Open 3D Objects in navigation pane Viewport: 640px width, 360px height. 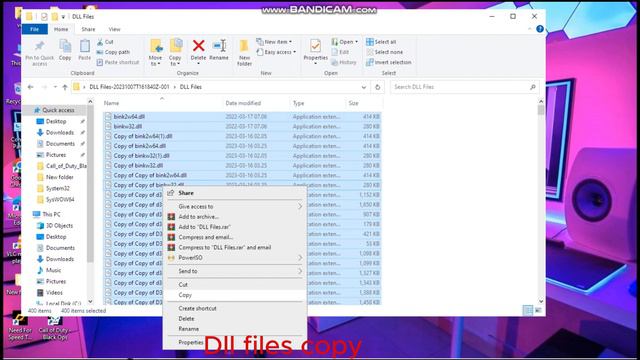click(59, 226)
